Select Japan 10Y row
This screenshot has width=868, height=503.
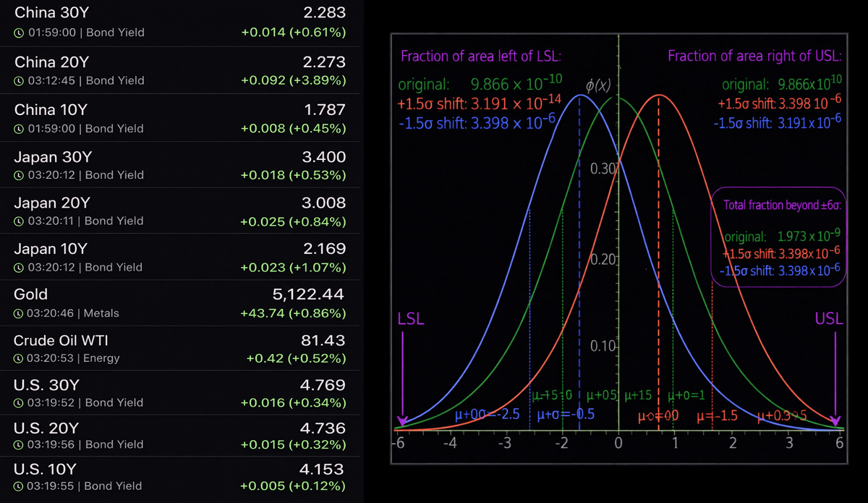[x=179, y=256]
